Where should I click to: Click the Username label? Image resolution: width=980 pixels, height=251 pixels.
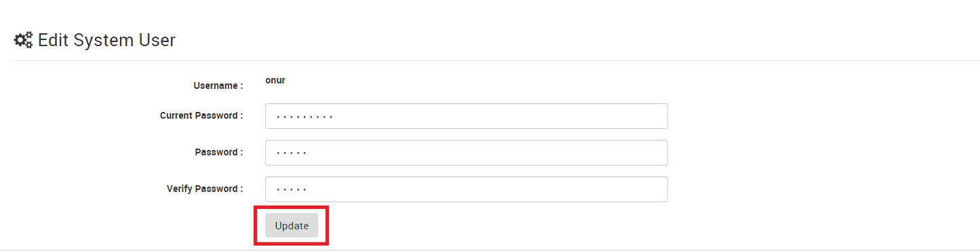click(x=218, y=86)
